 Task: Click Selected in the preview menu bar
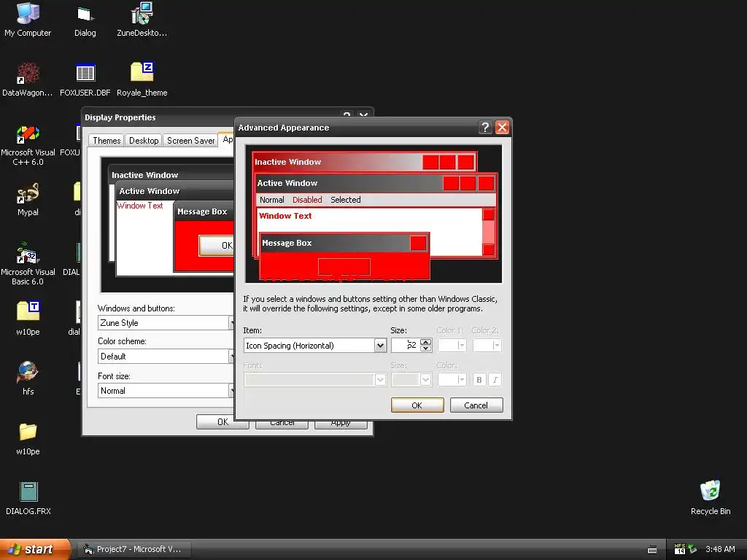(345, 200)
